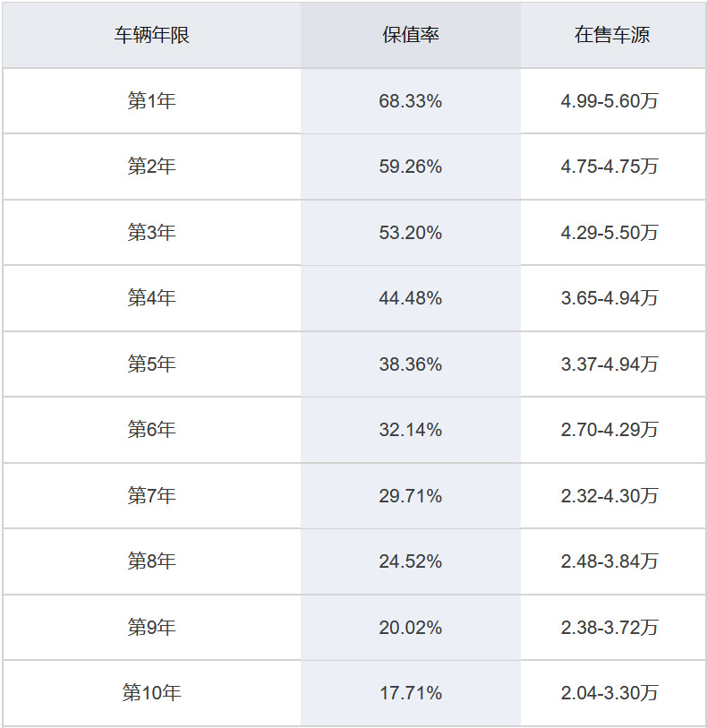Select the 2.48-3.84万 price range
Screen dimensions: 707x728
coord(609,561)
